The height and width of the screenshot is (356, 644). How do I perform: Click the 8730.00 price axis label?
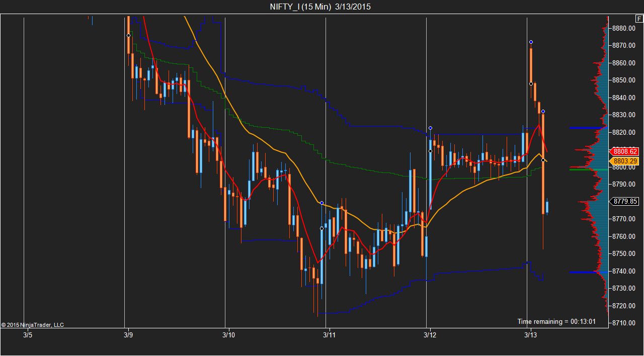click(625, 289)
